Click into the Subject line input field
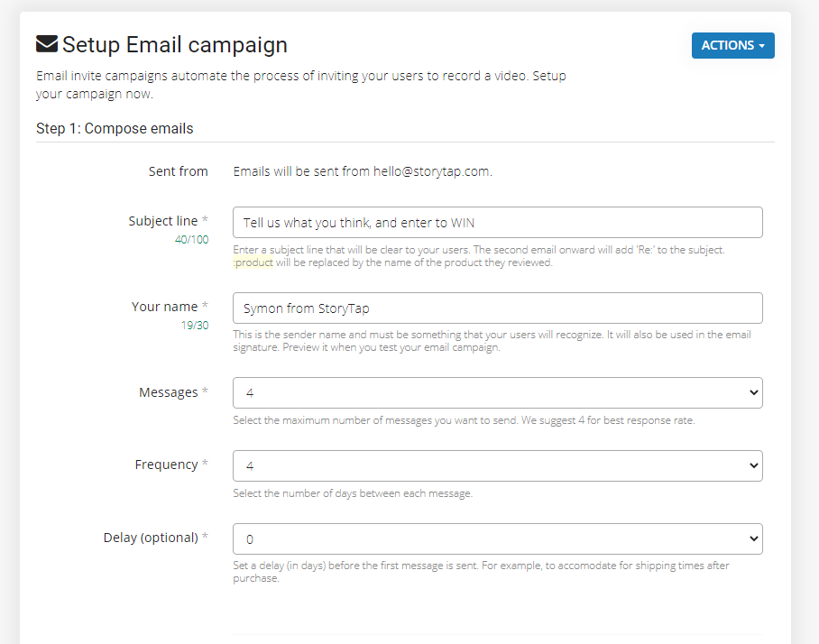This screenshot has height=644, width=819. point(497,223)
